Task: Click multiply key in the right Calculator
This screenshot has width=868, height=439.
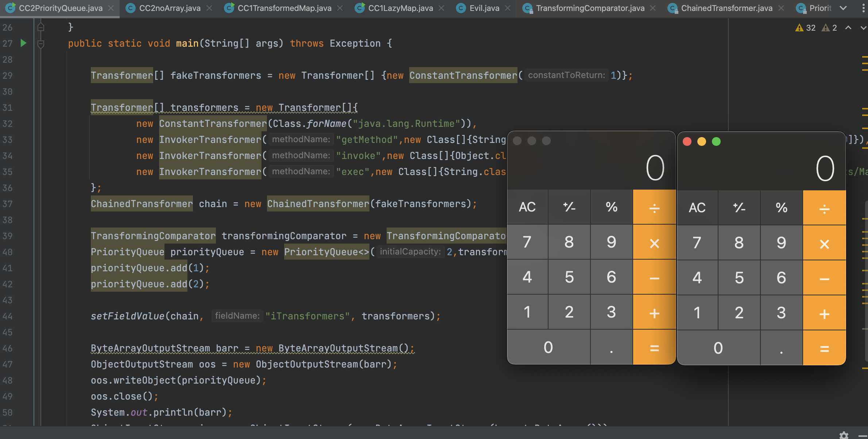Action: (824, 243)
